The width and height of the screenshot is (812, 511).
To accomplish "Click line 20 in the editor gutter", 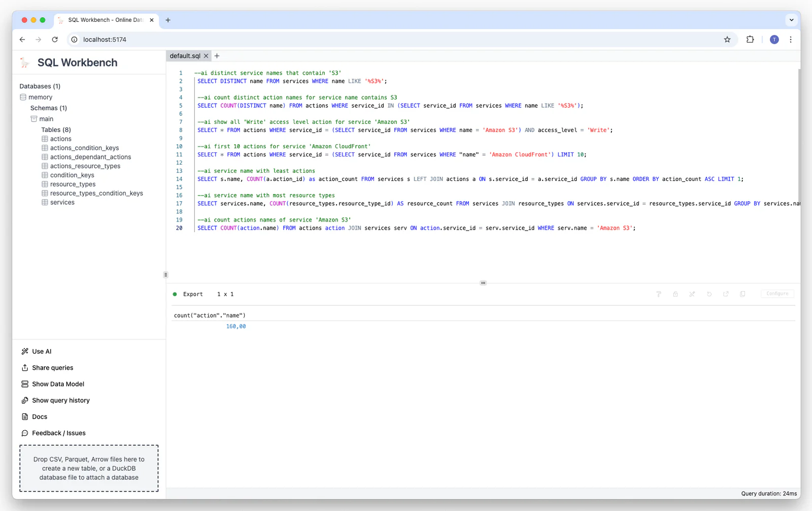I will point(179,228).
